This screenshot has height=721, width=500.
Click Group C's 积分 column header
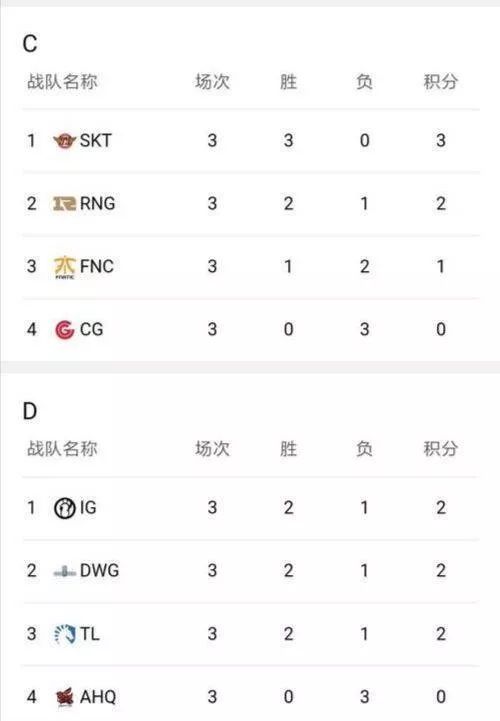point(440,82)
